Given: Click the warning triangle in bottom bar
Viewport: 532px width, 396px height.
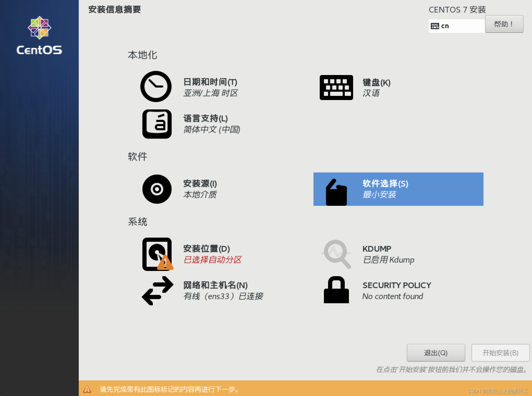Looking at the screenshot, I should tap(87, 389).
